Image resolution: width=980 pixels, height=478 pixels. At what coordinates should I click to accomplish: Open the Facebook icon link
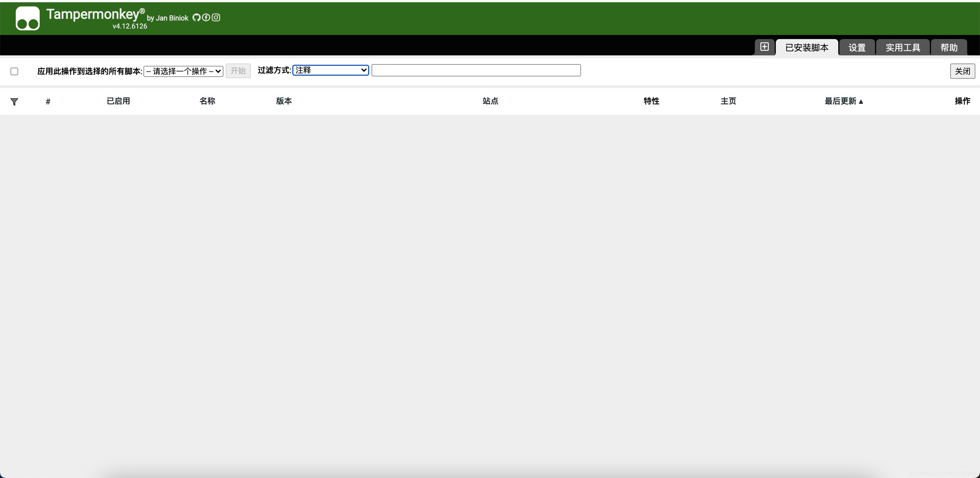coord(206,17)
